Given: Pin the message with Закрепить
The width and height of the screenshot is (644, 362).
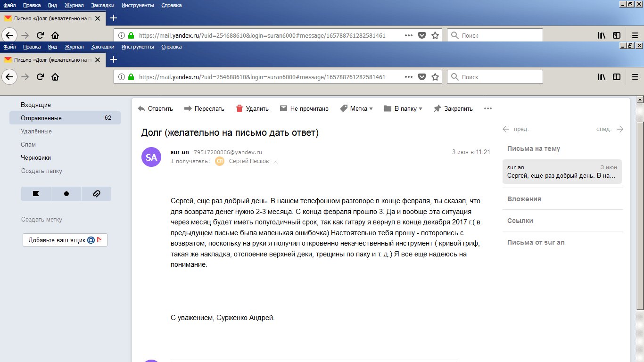Looking at the screenshot, I should (453, 108).
